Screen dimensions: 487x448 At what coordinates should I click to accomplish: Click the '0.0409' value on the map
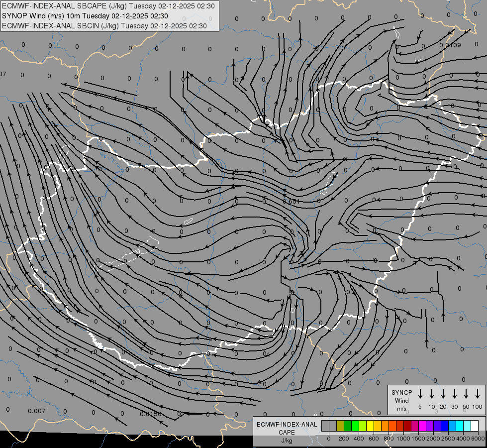pyautogui.click(x=450, y=45)
